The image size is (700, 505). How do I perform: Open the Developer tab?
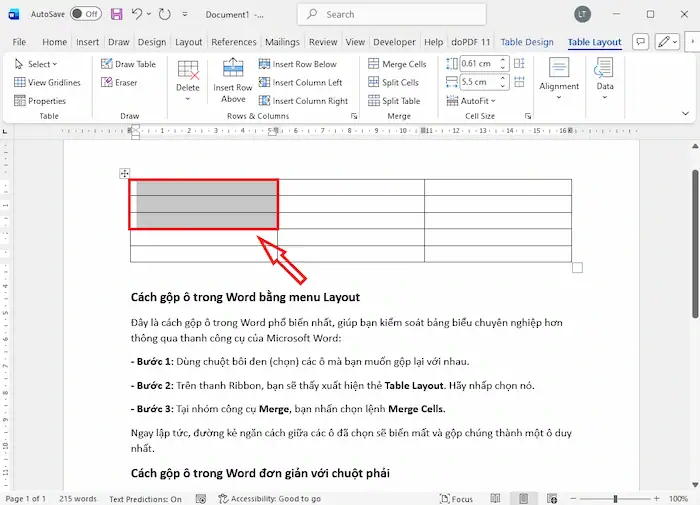pos(394,42)
